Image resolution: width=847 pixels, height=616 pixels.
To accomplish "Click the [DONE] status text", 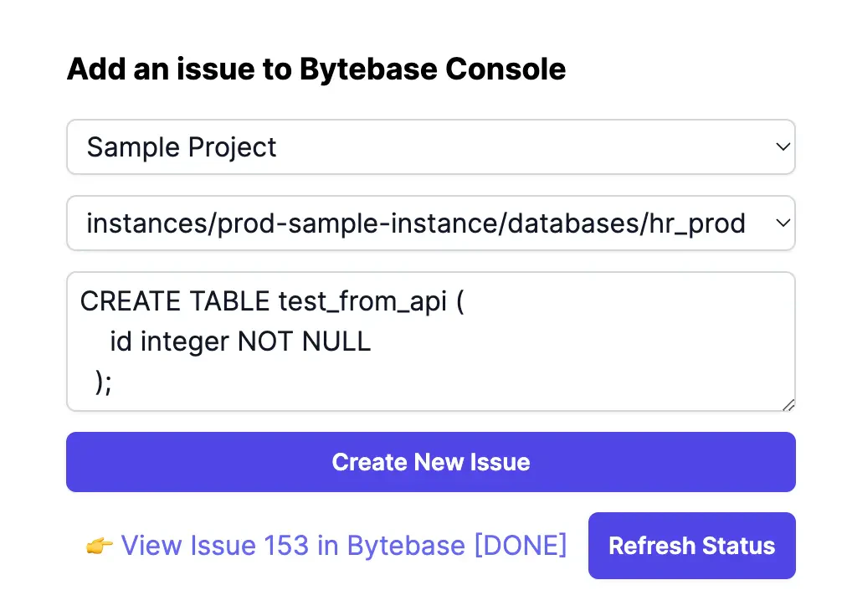I will click(x=521, y=546).
